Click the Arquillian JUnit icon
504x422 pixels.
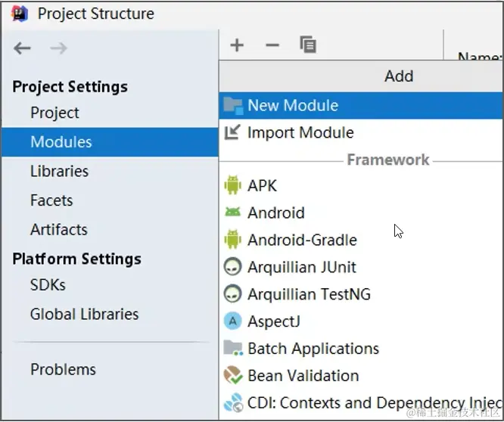(233, 267)
